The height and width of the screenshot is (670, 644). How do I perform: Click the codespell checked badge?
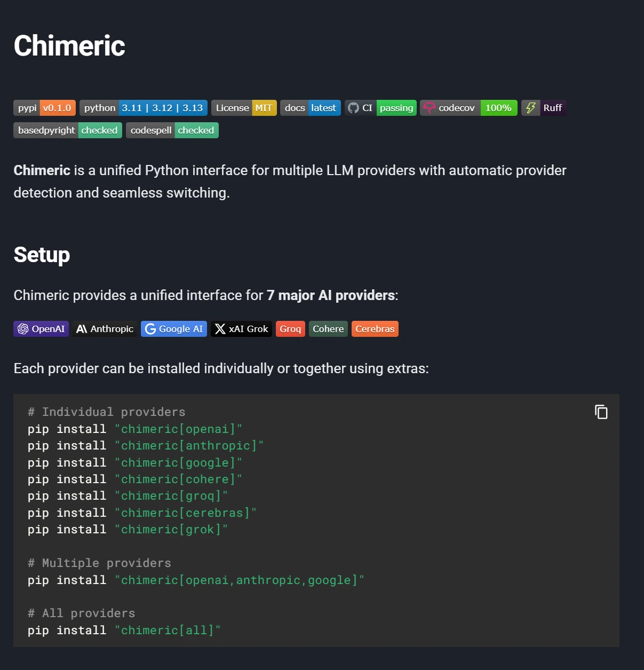pyautogui.click(x=172, y=130)
